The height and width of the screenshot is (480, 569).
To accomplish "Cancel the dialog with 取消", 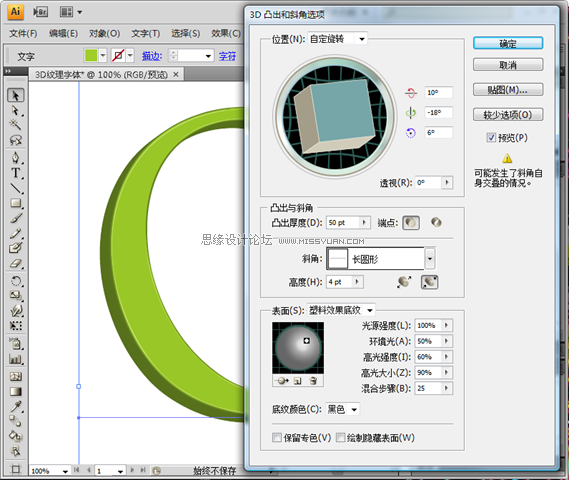I will pos(508,65).
